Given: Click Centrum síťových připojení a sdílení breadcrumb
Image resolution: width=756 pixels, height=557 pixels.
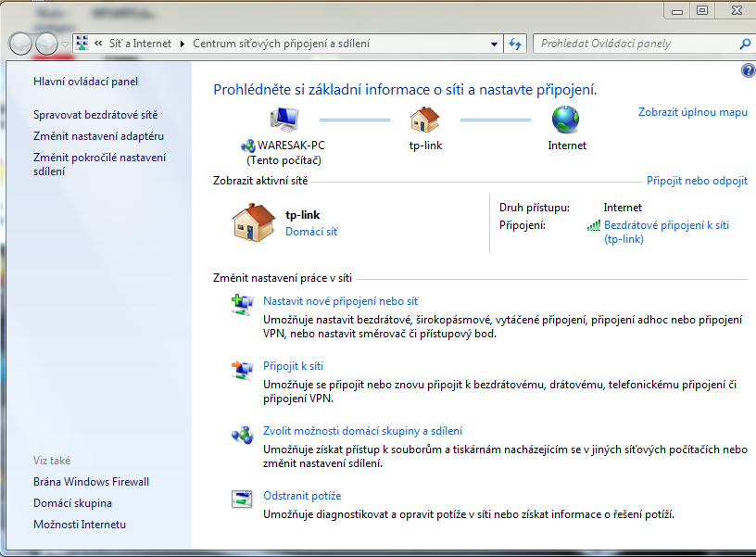Looking at the screenshot, I should [x=281, y=44].
